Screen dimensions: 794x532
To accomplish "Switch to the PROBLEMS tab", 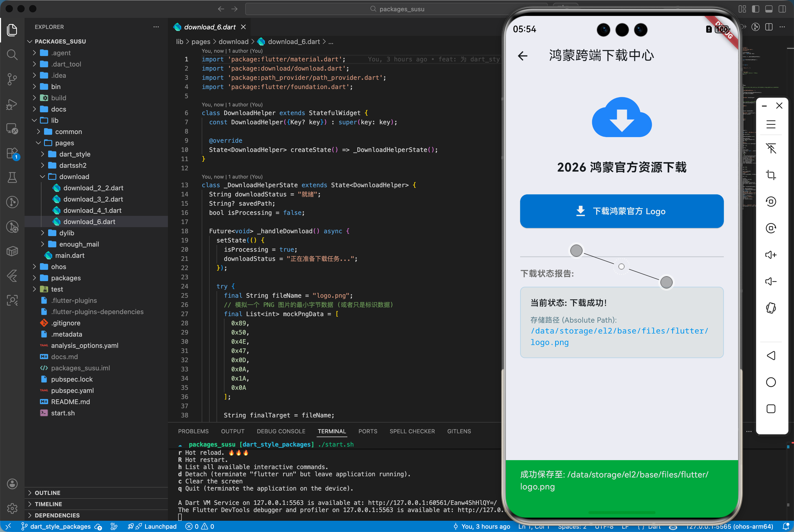I will point(193,431).
